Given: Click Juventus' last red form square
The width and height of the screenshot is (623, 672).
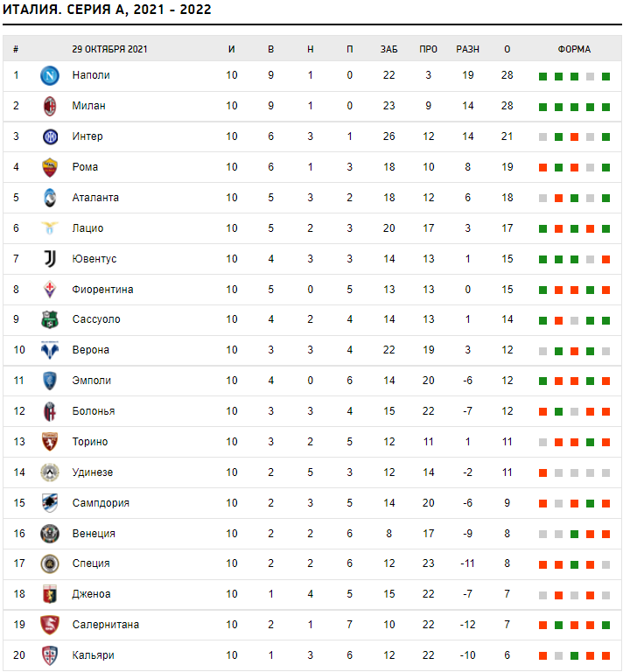Looking at the screenshot, I should point(605,259).
